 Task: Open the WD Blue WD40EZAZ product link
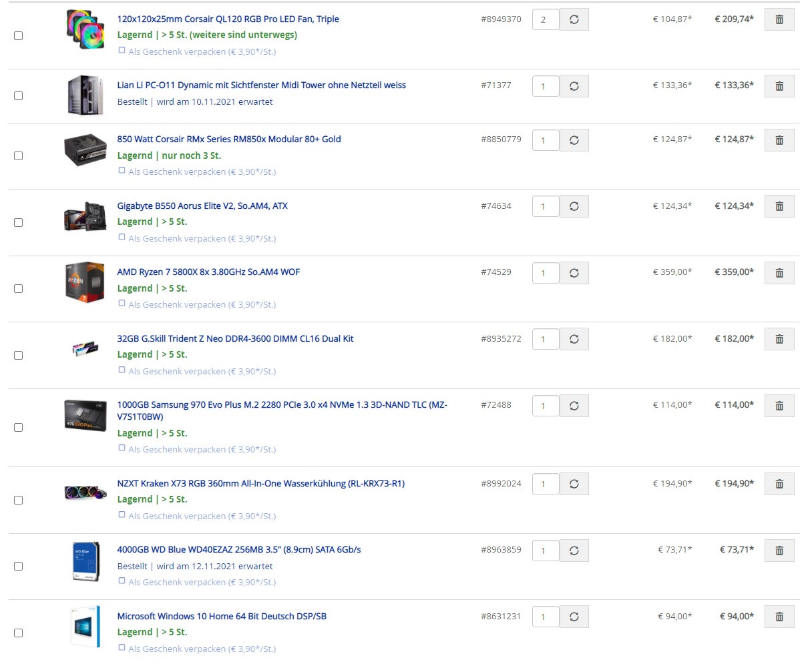coord(239,549)
